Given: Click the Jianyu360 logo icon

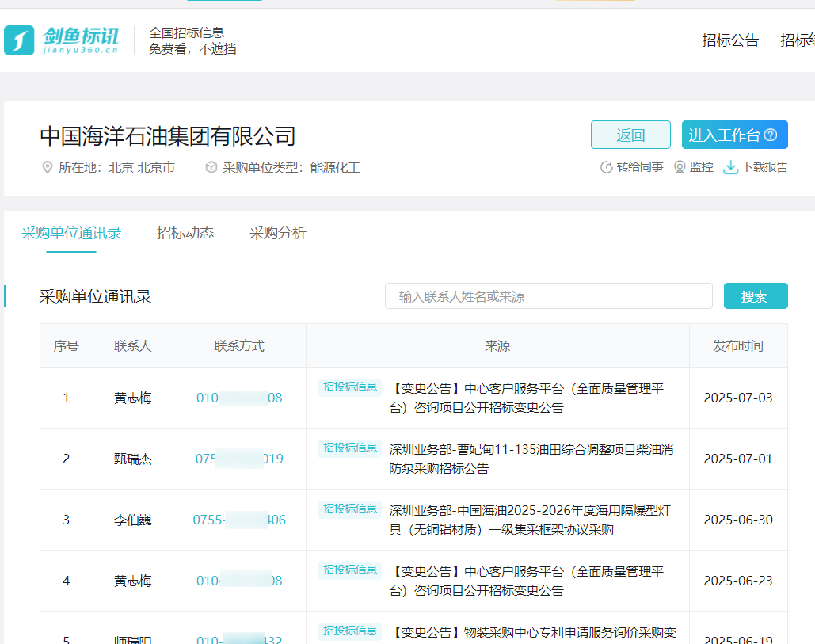Looking at the screenshot, I should 19,40.
